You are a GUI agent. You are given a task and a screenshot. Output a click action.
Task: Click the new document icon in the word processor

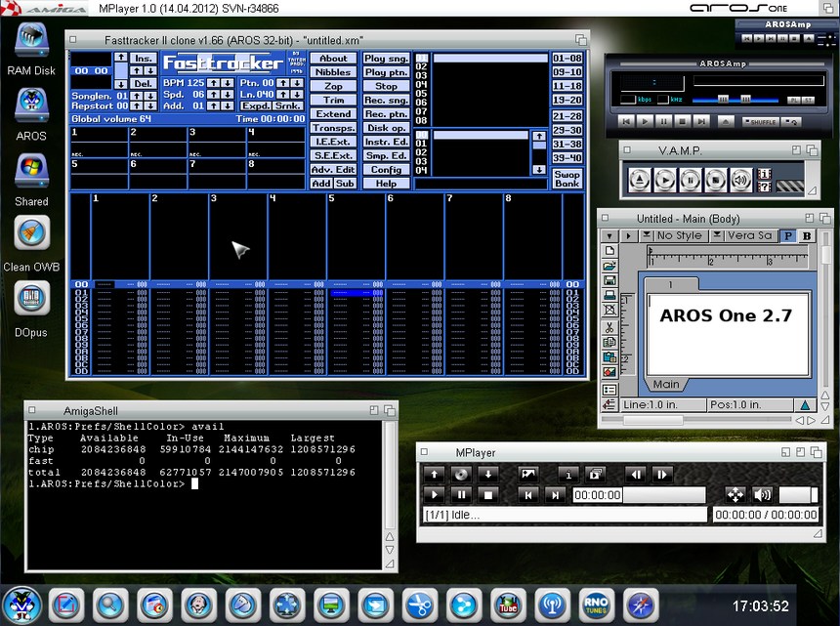(x=609, y=251)
